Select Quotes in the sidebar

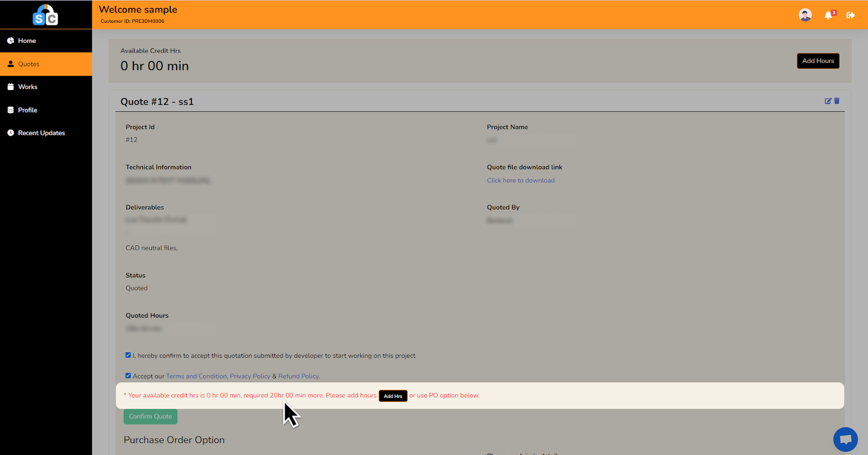point(46,64)
